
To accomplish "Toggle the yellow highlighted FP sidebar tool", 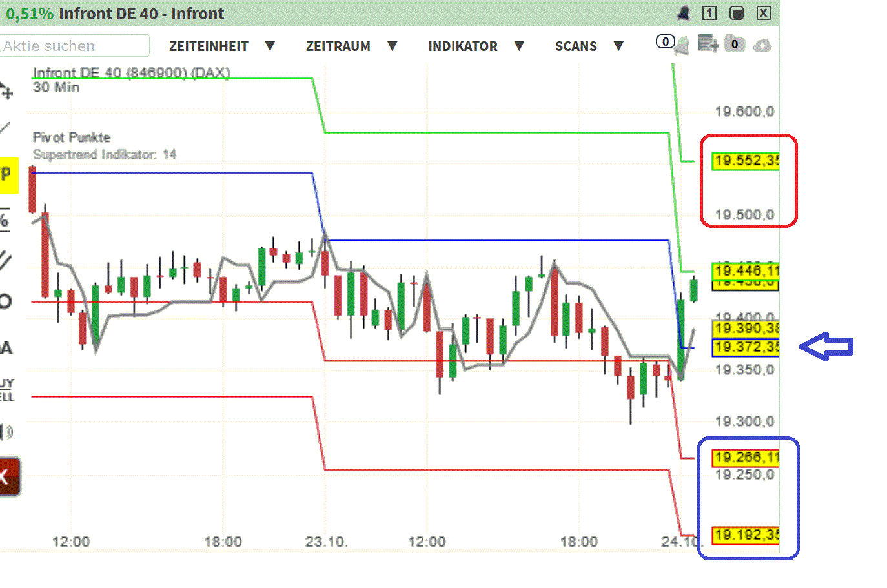I will [x=8, y=174].
